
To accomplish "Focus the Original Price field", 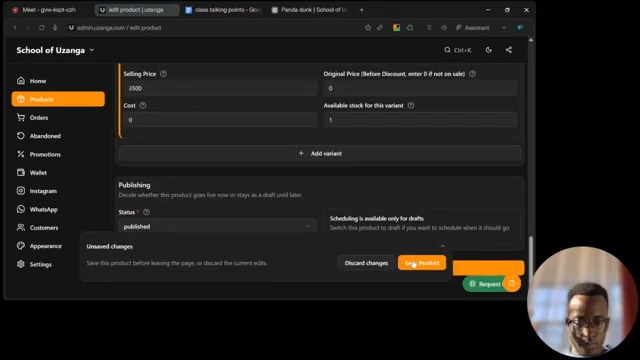I will pos(420,88).
